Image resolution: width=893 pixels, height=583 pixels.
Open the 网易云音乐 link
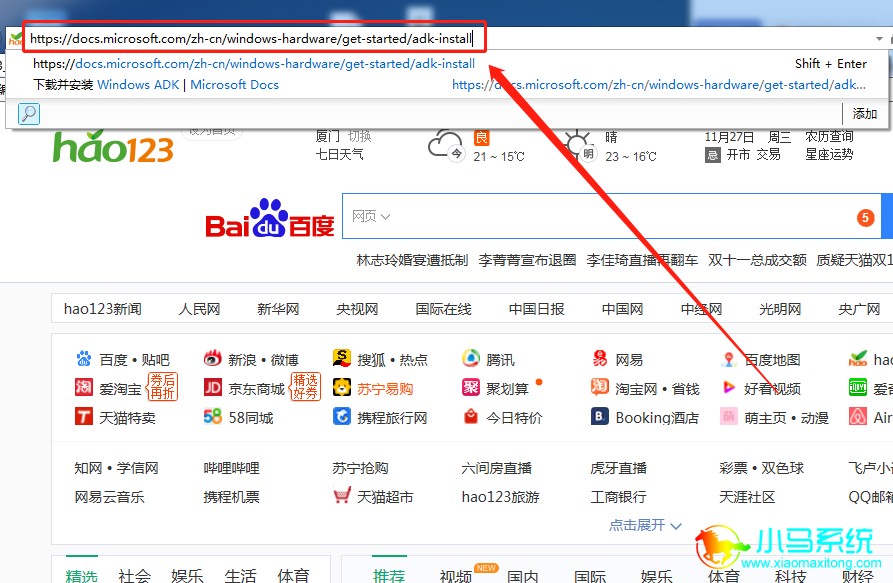(x=109, y=497)
